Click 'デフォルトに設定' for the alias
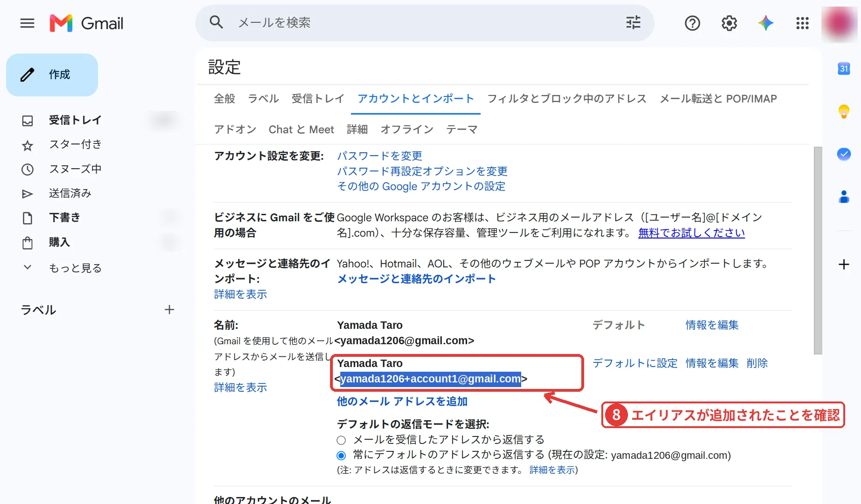Screen dimensions: 861x504 click(x=635, y=363)
